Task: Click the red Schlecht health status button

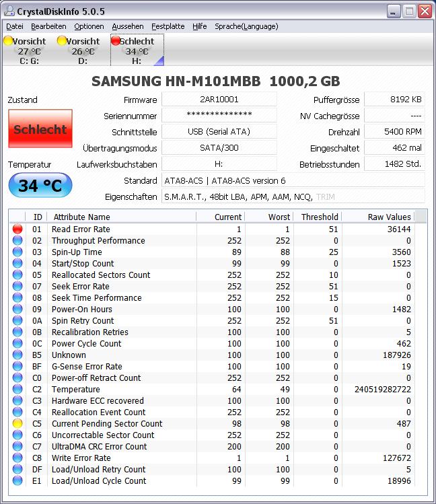Action: pyautogui.click(x=40, y=129)
